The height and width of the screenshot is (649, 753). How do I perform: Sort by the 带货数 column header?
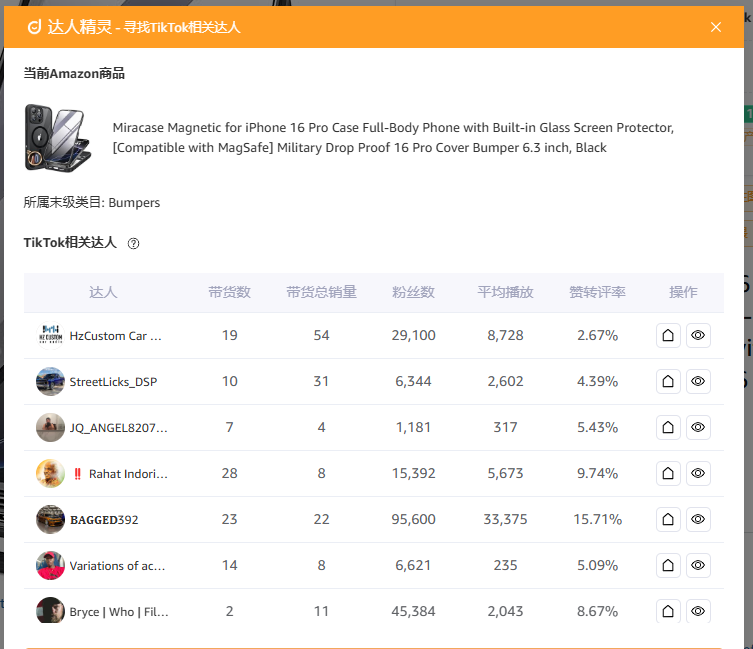(x=229, y=292)
